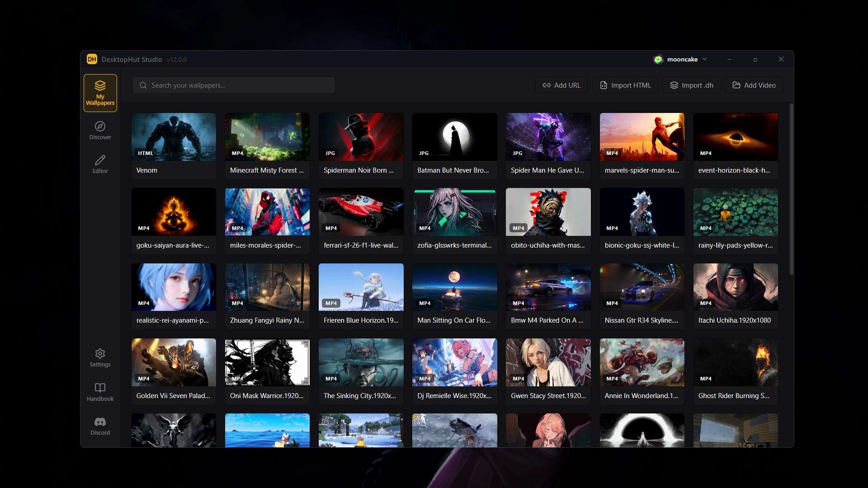The height and width of the screenshot is (488, 868).
Task: Click the search magnifier icon
Action: coord(143,85)
